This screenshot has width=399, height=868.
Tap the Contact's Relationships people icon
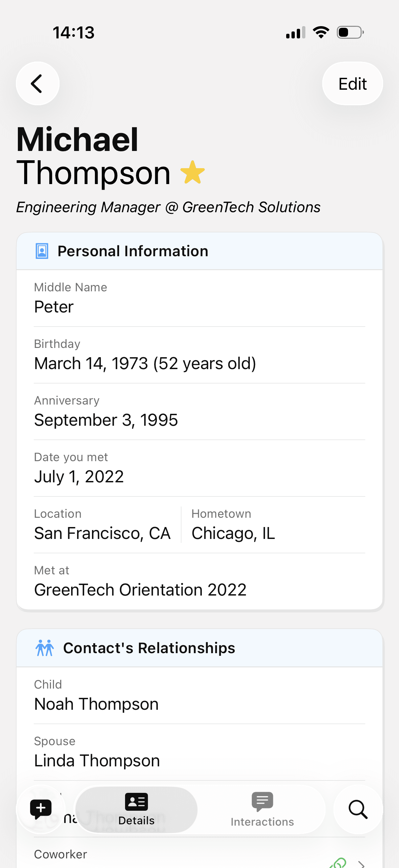coord(44,648)
